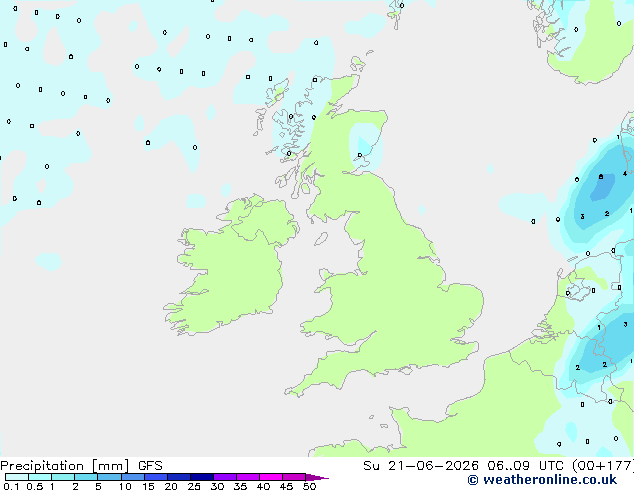Image resolution: width=634 pixels, height=490 pixels.
Task: Click the 0.1–0.5 mm legend color swatch
Action: coord(17,477)
